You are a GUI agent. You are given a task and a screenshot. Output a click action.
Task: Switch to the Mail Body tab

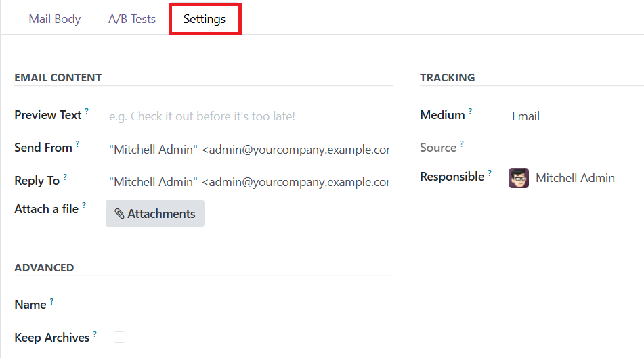[55, 19]
